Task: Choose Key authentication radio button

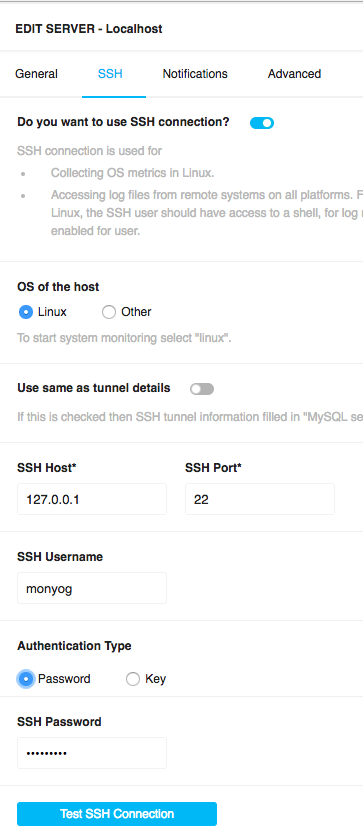Action: click(133, 679)
